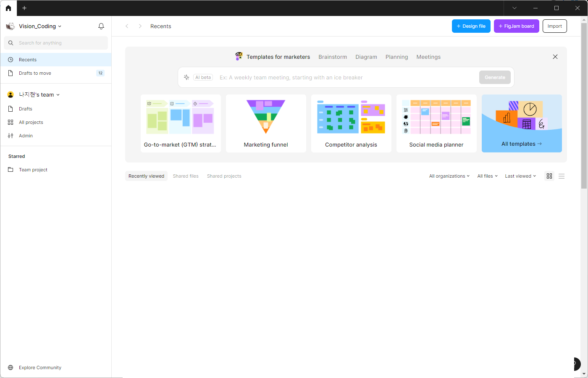
Task: Click the templates mascot icon
Action: 239,56
